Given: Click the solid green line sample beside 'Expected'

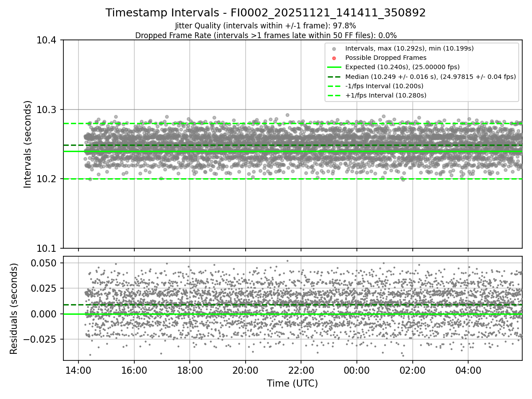Looking at the screenshot, I should point(334,67).
